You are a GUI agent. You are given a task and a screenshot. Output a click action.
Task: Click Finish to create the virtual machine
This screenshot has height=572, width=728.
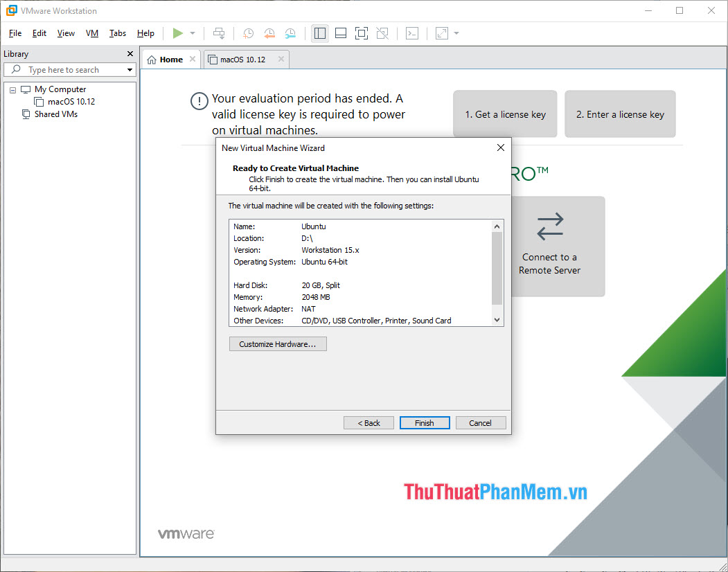(424, 422)
